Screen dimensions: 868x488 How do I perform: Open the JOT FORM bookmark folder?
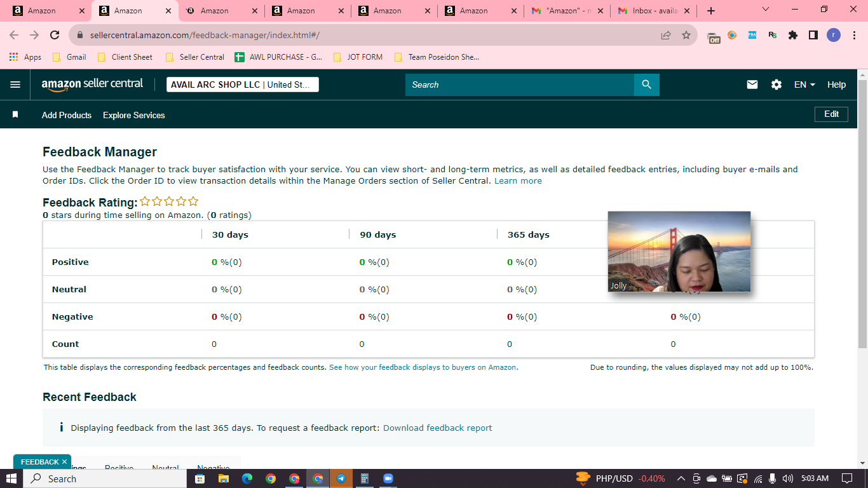tap(358, 57)
